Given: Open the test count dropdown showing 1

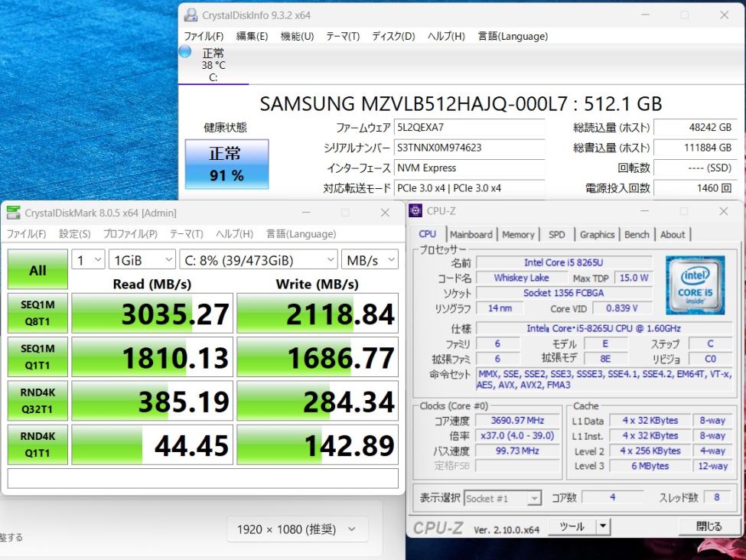Looking at the screenshot, I should pos(89,260).
